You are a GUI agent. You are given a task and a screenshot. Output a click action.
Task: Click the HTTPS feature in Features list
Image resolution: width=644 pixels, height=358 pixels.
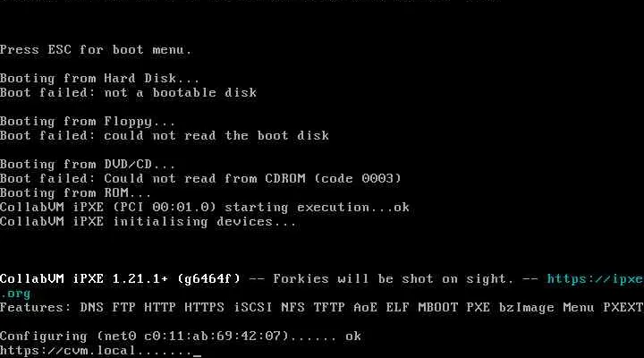[204, 308]
